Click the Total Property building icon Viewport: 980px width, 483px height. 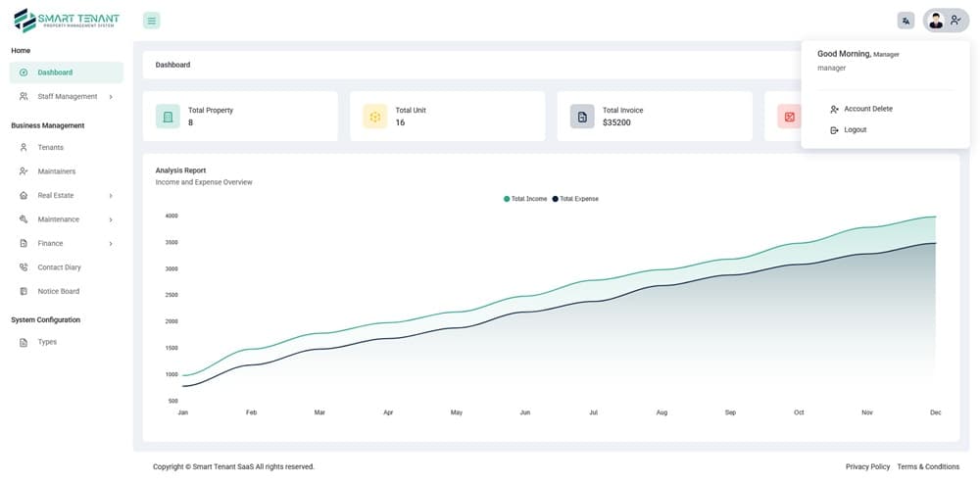point(168,117)
